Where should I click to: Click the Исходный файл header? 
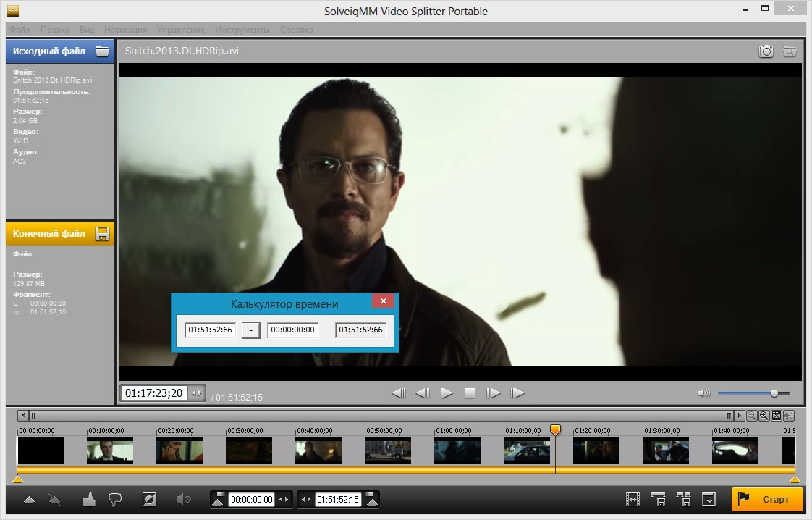(60, 51)
